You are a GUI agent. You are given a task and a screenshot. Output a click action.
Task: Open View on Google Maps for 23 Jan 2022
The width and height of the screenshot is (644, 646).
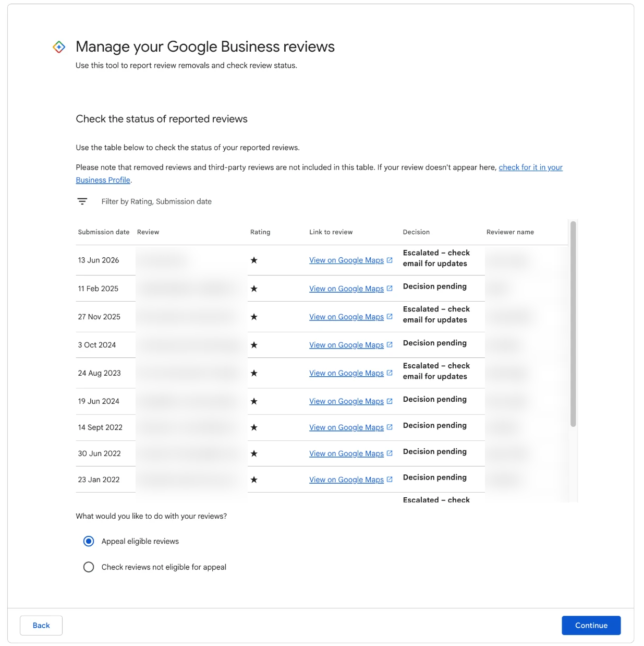(x=346, y=480)
